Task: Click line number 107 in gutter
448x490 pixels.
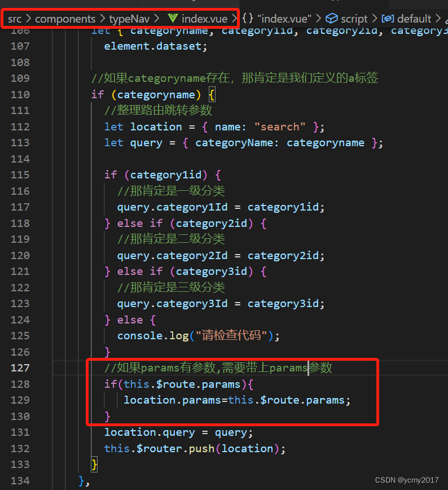Action: click(20, 46)
